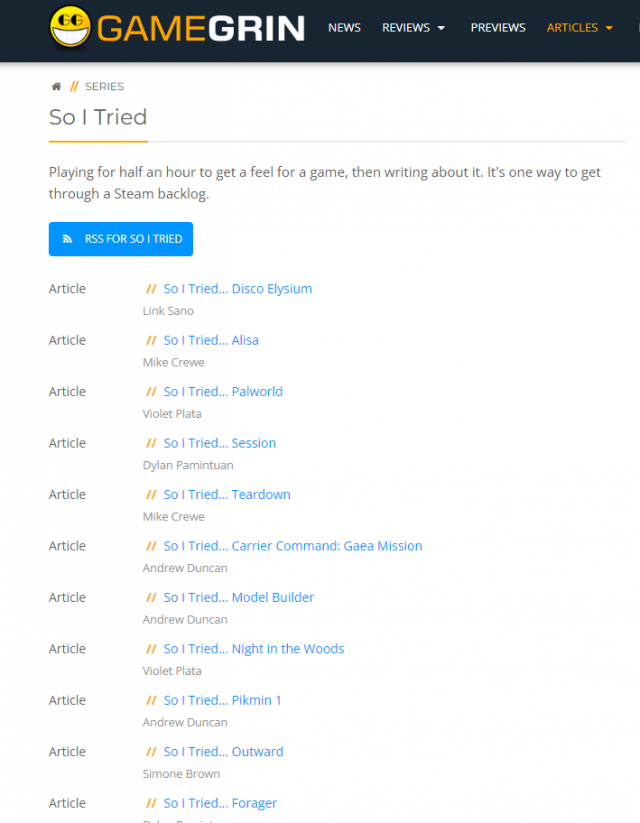Open Night in the Woods article

[254, 649]
